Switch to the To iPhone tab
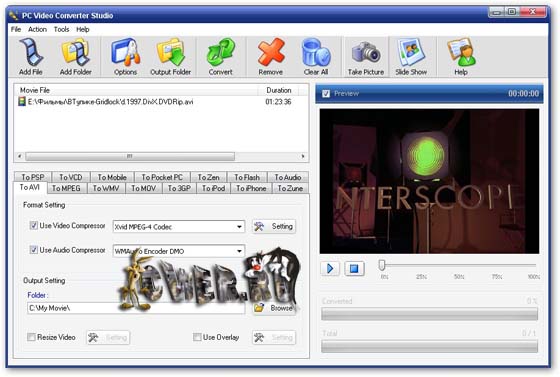Screen dimensions: 560x377 pos(251,188)
